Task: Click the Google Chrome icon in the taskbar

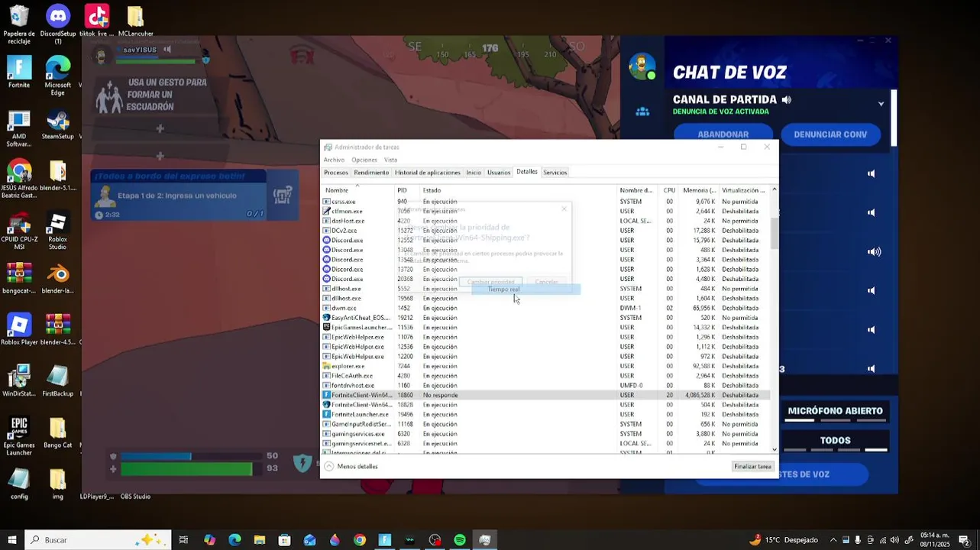Action: (x=360, y=540)
